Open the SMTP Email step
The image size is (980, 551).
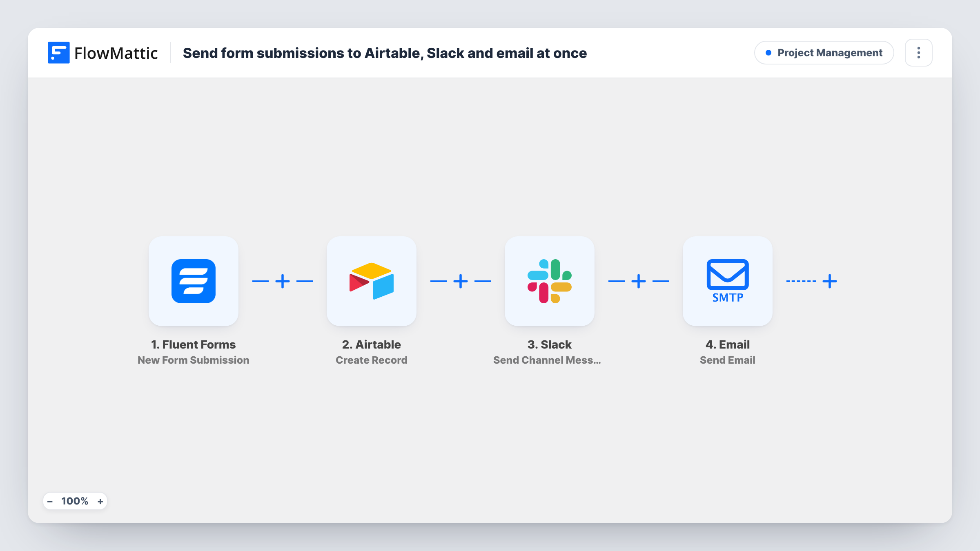(728, 281)
